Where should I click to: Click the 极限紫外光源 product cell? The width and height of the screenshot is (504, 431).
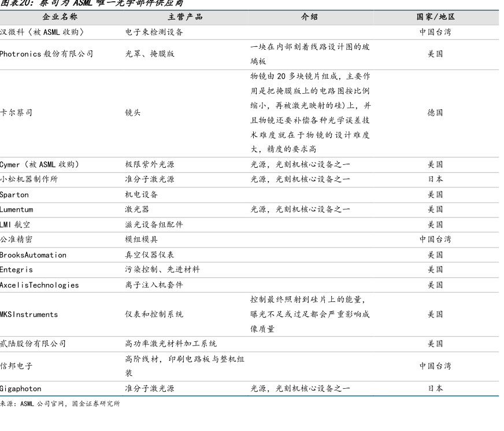click(x=150, y=164)
